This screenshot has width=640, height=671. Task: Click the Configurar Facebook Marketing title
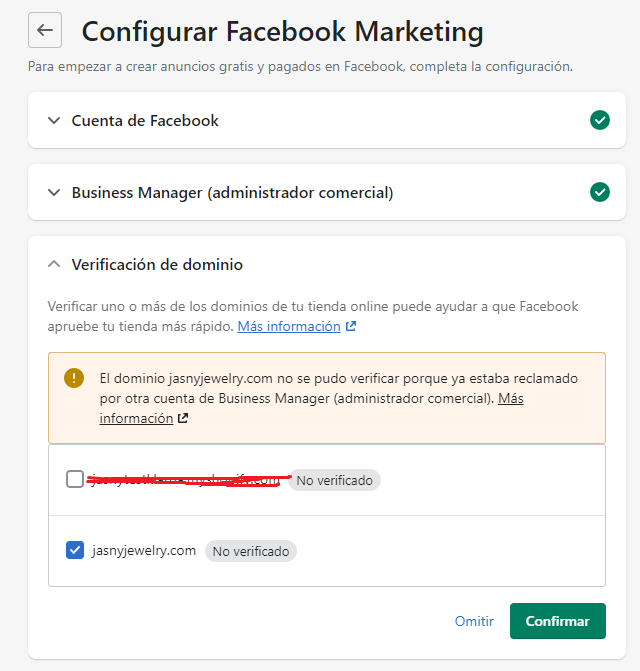click(x=282, y=31)
